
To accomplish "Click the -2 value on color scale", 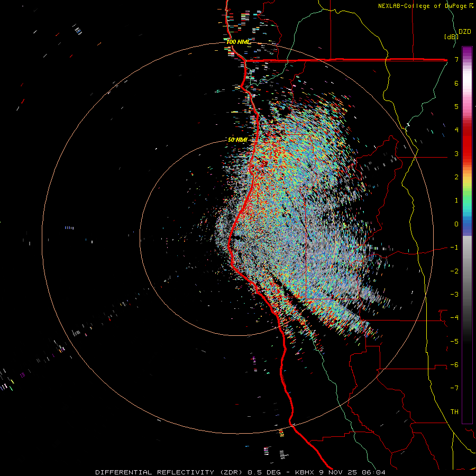I will point(454,271).
